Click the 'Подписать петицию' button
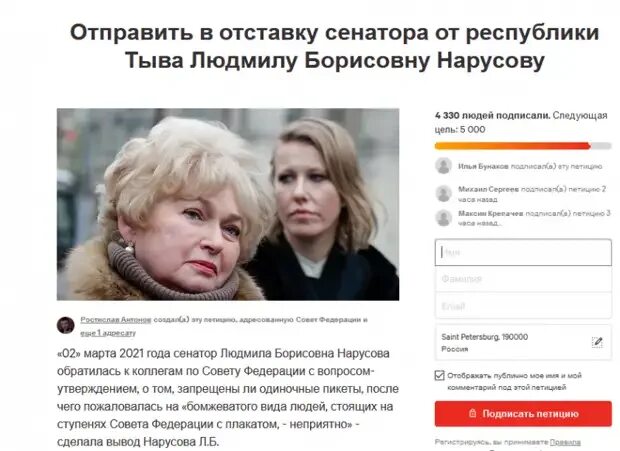Screen dimensions: 620x451 pos(523,414)
